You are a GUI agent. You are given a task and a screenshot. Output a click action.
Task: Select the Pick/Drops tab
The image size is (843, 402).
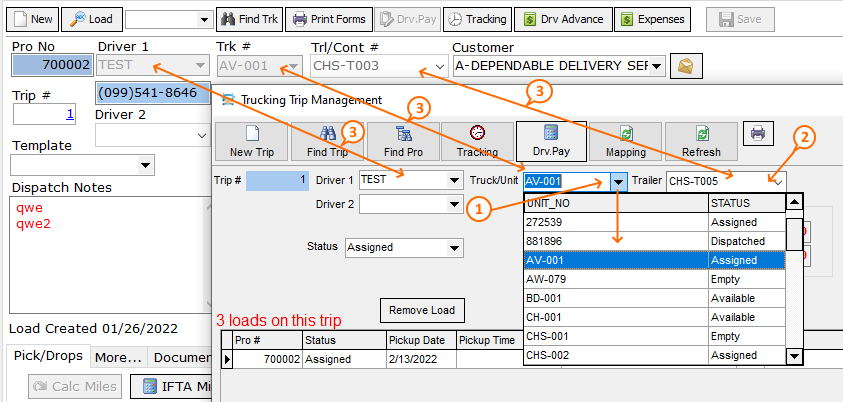coord(48,357)
